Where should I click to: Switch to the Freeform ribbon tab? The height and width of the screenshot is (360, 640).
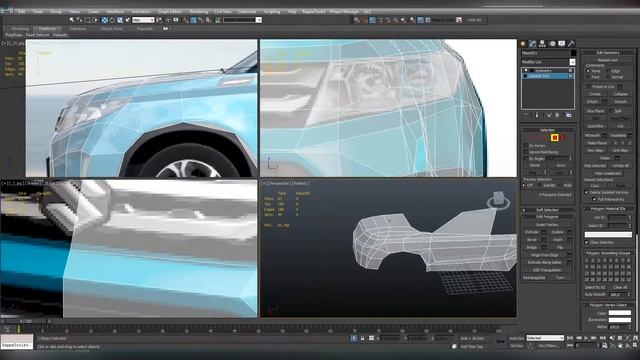click(47, 29)
